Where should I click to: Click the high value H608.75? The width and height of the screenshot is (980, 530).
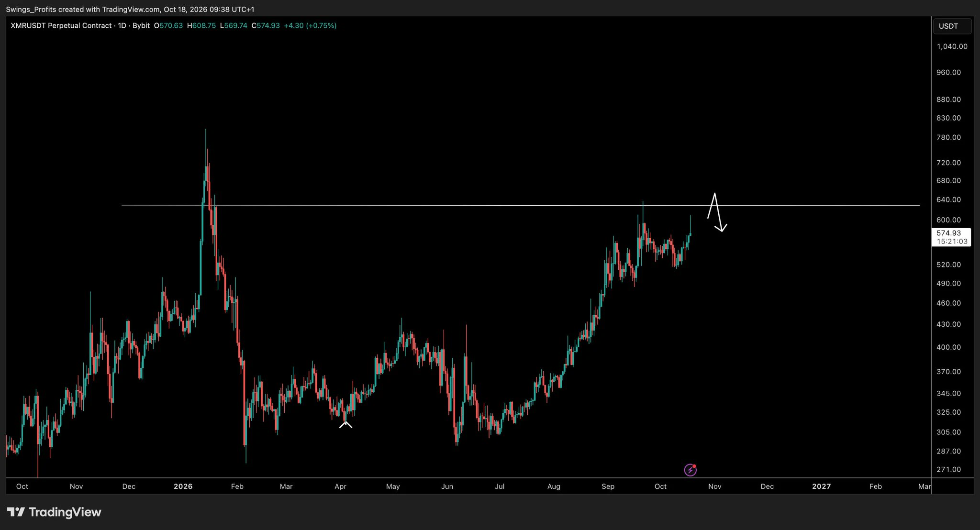tap(201, 25)
